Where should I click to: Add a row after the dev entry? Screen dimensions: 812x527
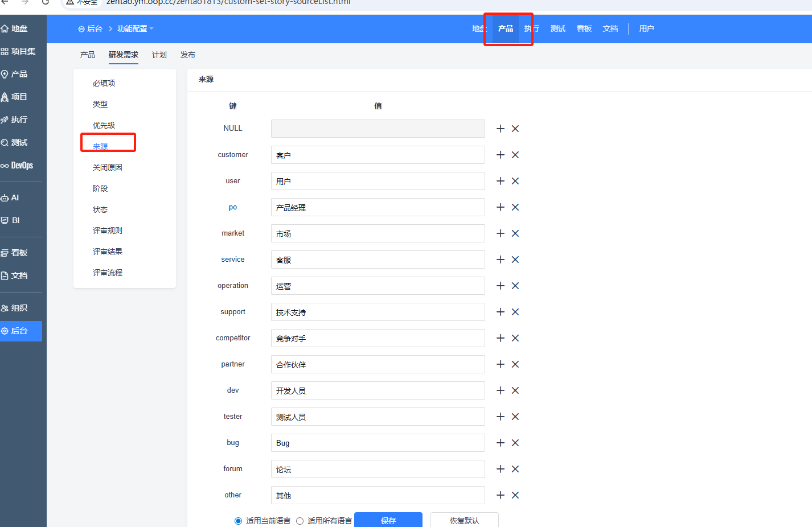pyautogui.click(x=501, y=390)
